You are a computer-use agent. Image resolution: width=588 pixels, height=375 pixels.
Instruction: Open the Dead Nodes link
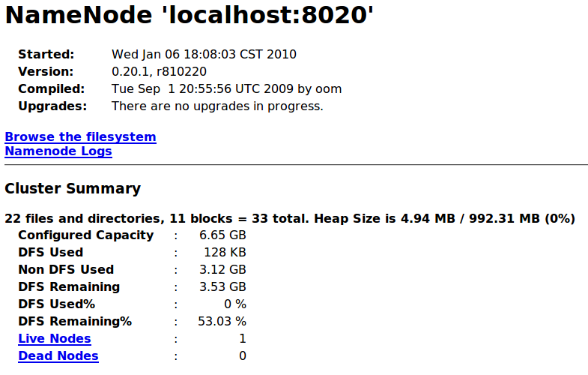coord(58,355)
